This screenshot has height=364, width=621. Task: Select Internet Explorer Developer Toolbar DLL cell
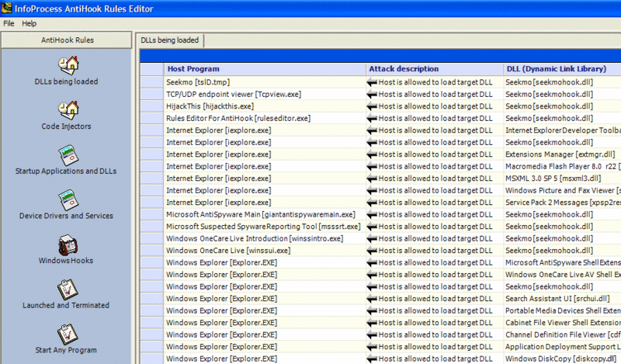click(x=562, y=130)
